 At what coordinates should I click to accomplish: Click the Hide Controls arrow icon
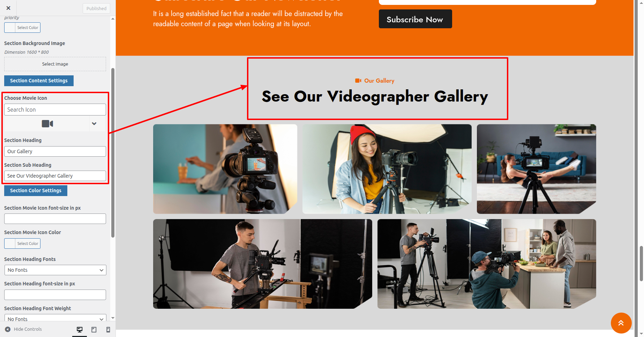[8, 329]
